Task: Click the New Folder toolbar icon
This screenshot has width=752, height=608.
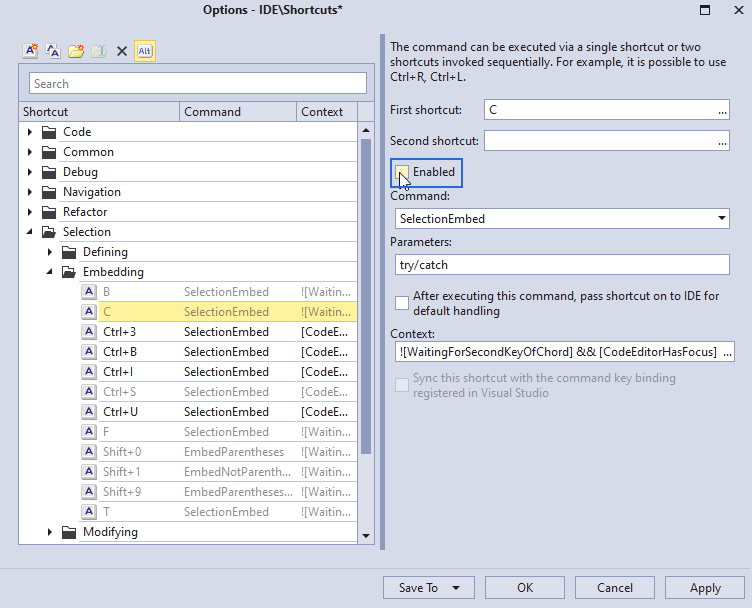Action: tap(76, 51)
